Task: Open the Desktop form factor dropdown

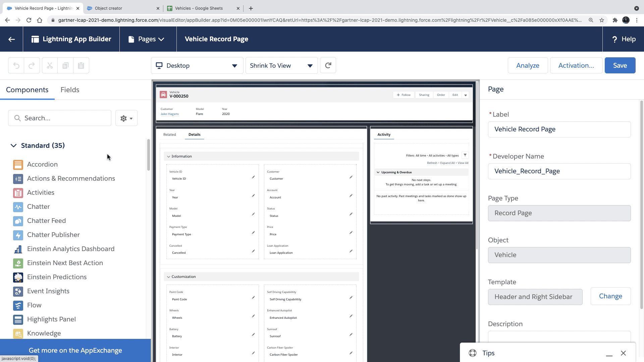Action: click(x=197, y=66)
